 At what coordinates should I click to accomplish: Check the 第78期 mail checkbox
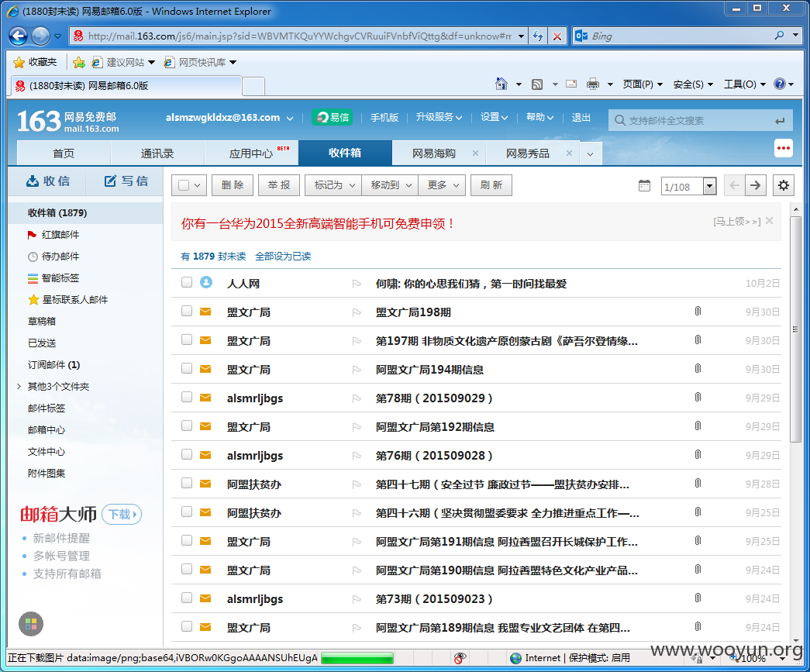tap(187, 397)
